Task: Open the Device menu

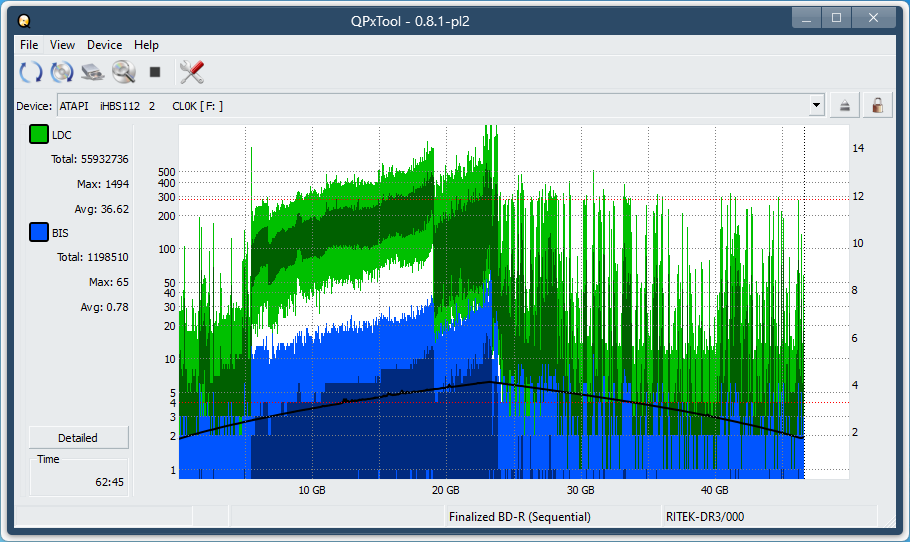Action: coord(104,45)
